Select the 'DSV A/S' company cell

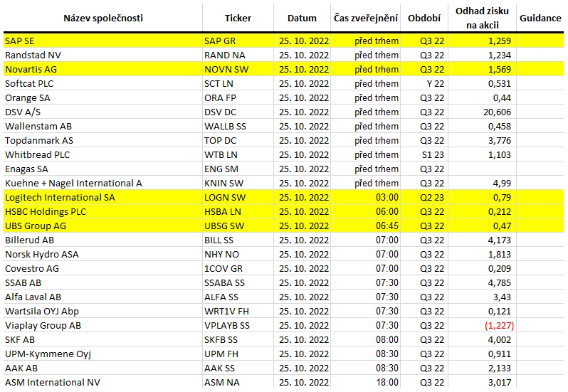tap(103, 112)
